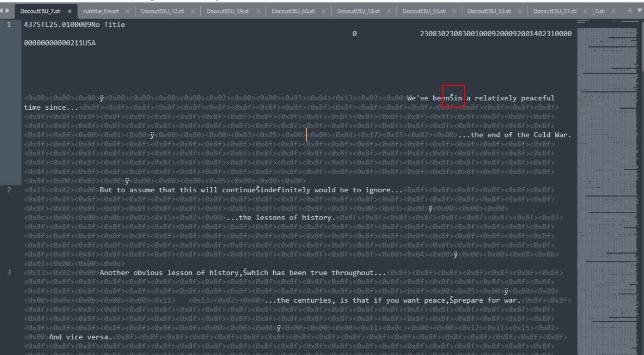644x355 pixels.
Task: Close the _7.stl tab
Action: click(x=614, y=10)
